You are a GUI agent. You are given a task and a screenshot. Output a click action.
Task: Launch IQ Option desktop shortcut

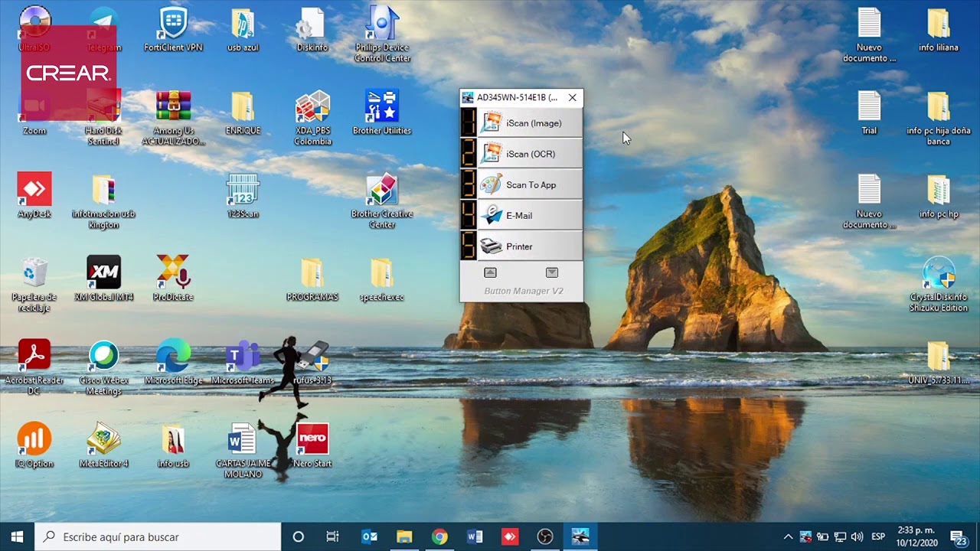[x=34, y=445]
